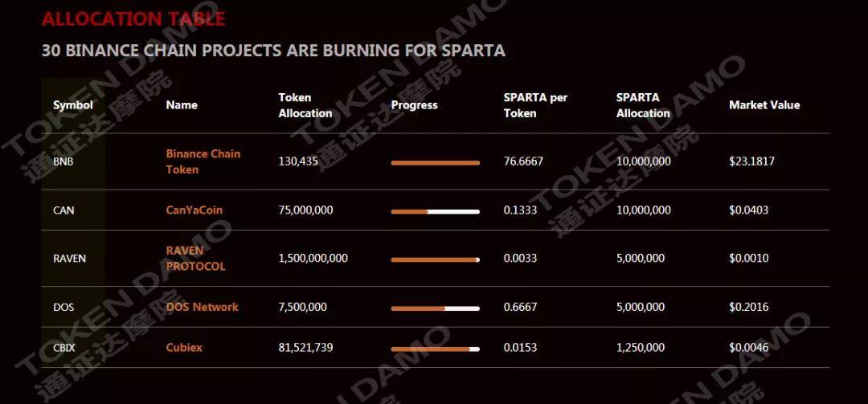The width and height of the screenshot is (868, 404).
Task: Click the CBIX progress bar
Action: pyautogui.click(x=435, y=349)
